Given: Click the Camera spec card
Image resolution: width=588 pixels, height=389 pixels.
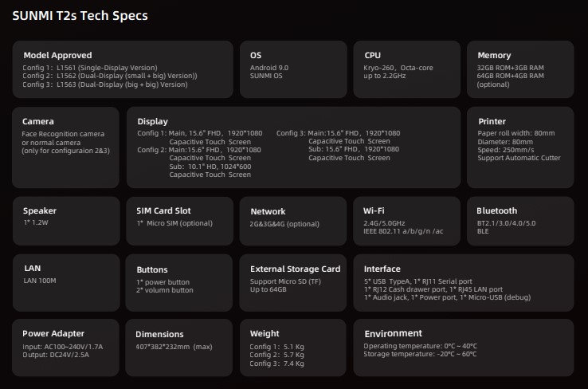Looking at the screenshot, I should tap(65, 147).
